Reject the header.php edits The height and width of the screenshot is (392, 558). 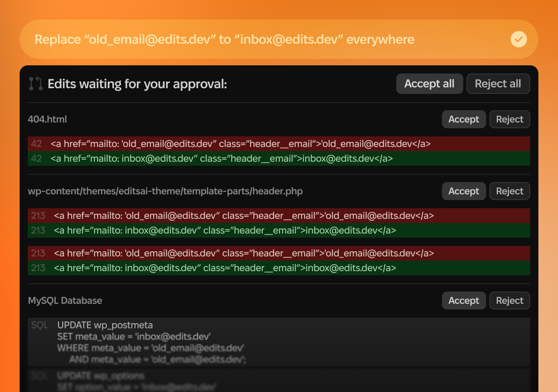click(x=509, y=191)
